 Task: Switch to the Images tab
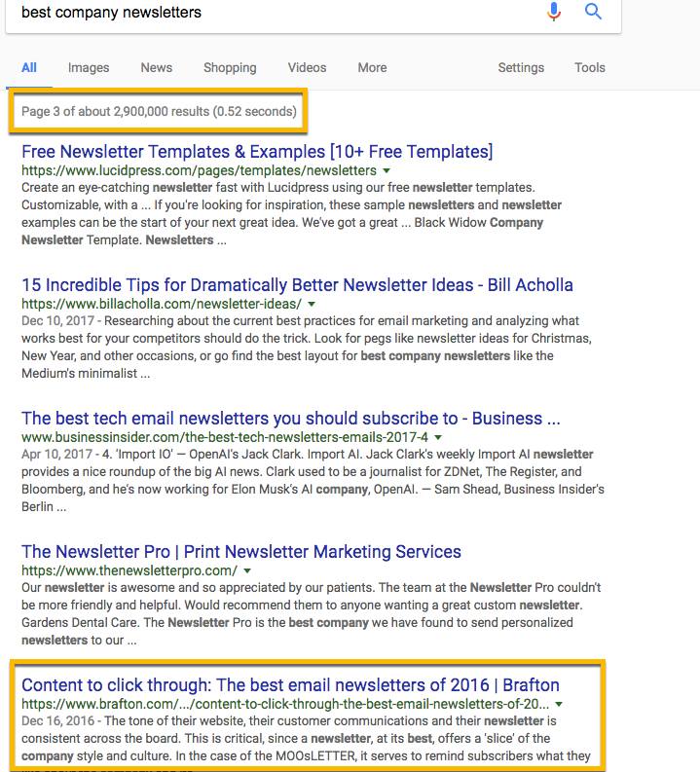point(89,68)
